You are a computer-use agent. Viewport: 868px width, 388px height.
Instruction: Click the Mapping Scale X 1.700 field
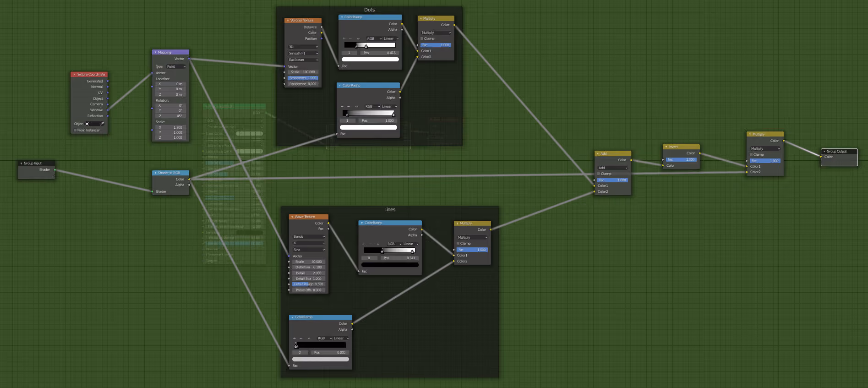pos(170,127)
